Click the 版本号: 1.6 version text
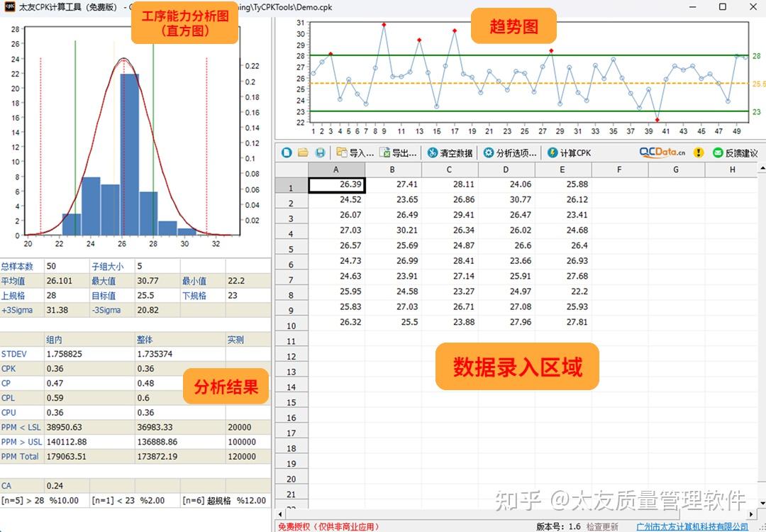The height and width of the screenshot is (532, 766). click(558, 526)
